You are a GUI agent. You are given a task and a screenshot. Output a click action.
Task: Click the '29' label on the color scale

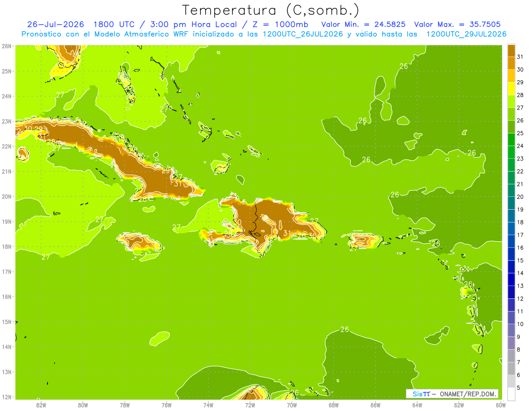(520, 82)
